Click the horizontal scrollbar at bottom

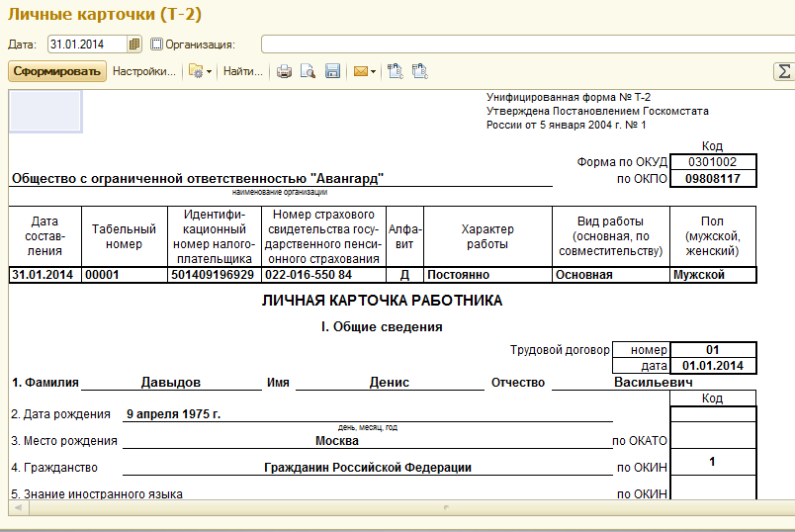[396, 508]
